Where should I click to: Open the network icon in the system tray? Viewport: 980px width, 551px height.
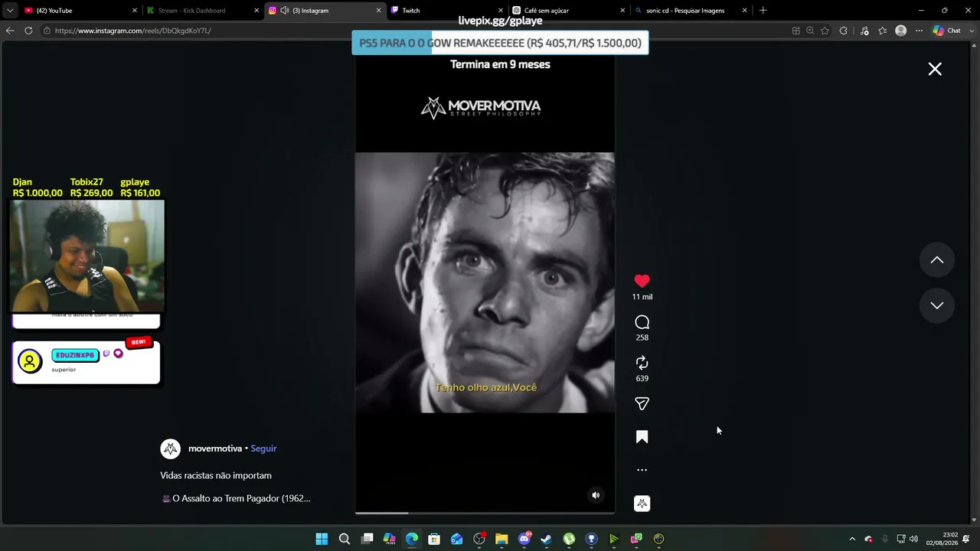901,539
